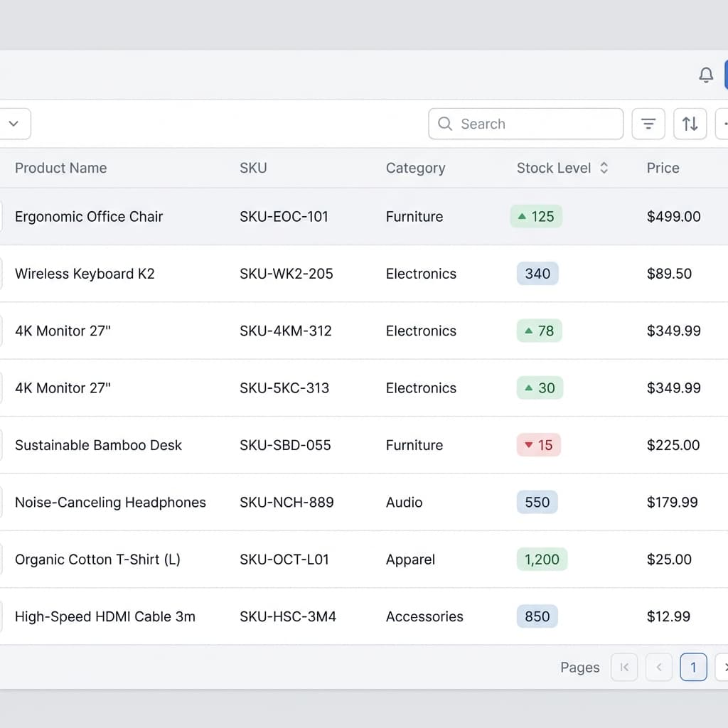
Task: Jump to the first page icon
Action: 624,667
